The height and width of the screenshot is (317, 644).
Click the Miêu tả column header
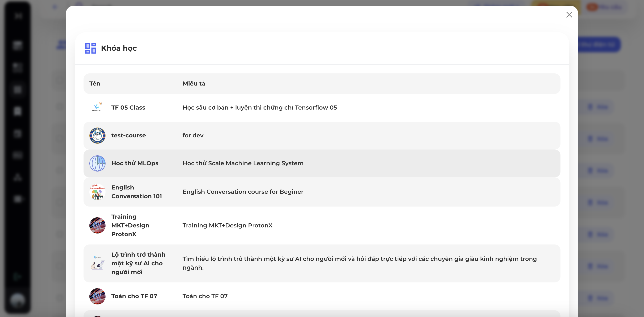pyautogui.click(x=194, y=84)
